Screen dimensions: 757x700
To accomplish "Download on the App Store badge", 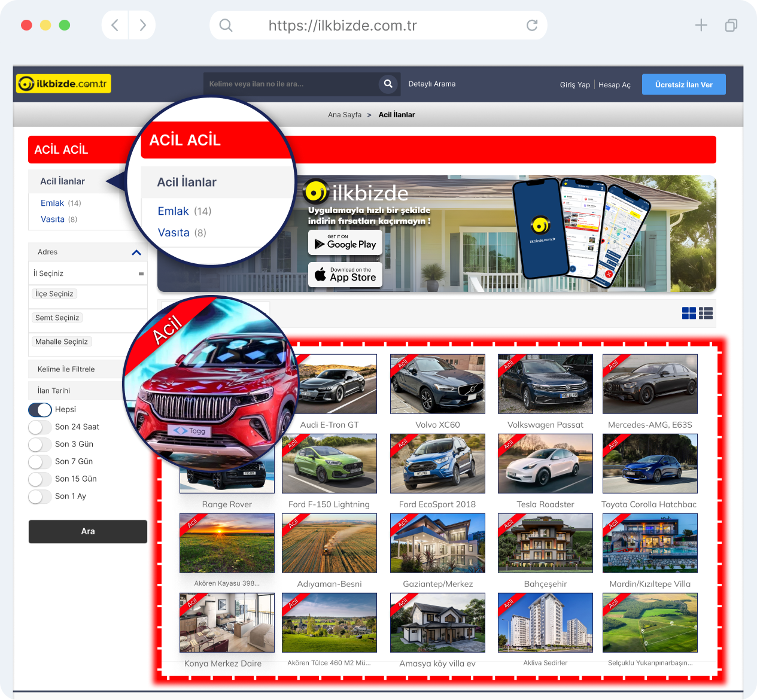I will tap(345, 275).
